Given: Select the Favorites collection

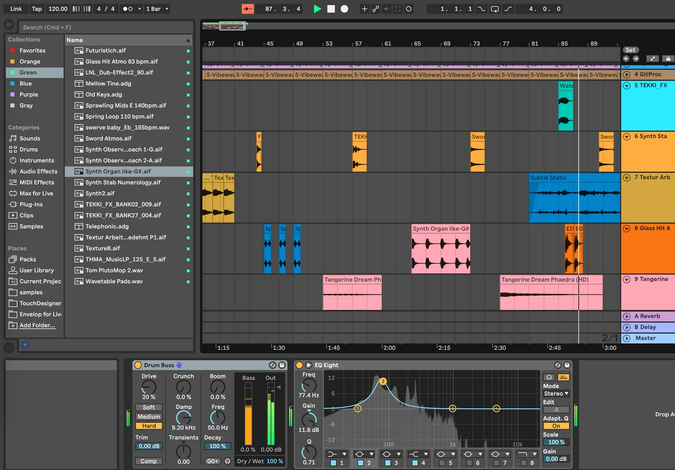Looking at the screenshot, I should 32,50.
